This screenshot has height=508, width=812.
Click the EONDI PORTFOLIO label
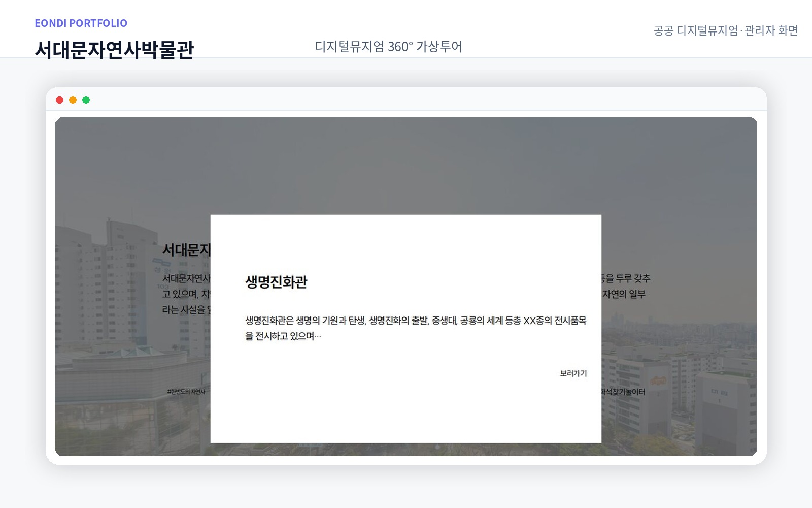pyautogui.click(x=81, y=23)
